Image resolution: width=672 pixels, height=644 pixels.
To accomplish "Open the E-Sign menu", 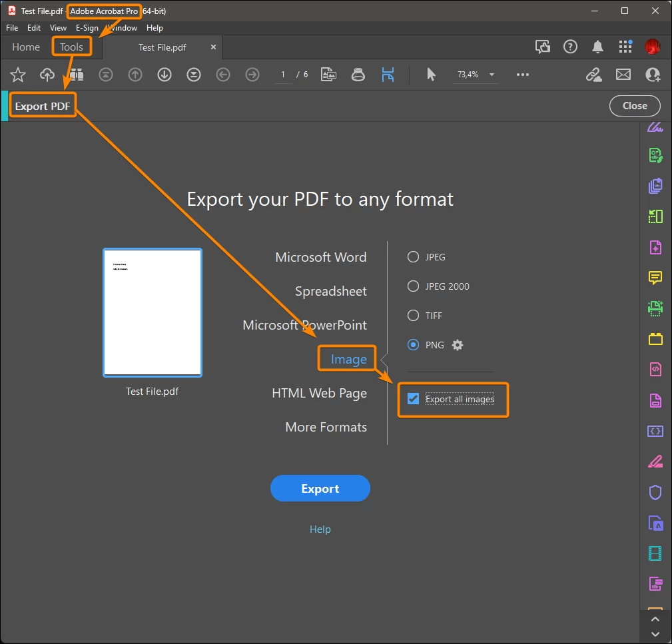I will (87, 28).
